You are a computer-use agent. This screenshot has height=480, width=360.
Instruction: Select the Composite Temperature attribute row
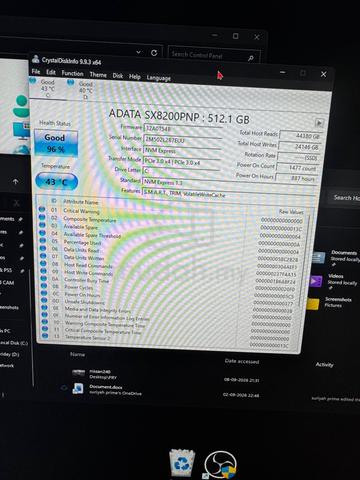point(171,223)
